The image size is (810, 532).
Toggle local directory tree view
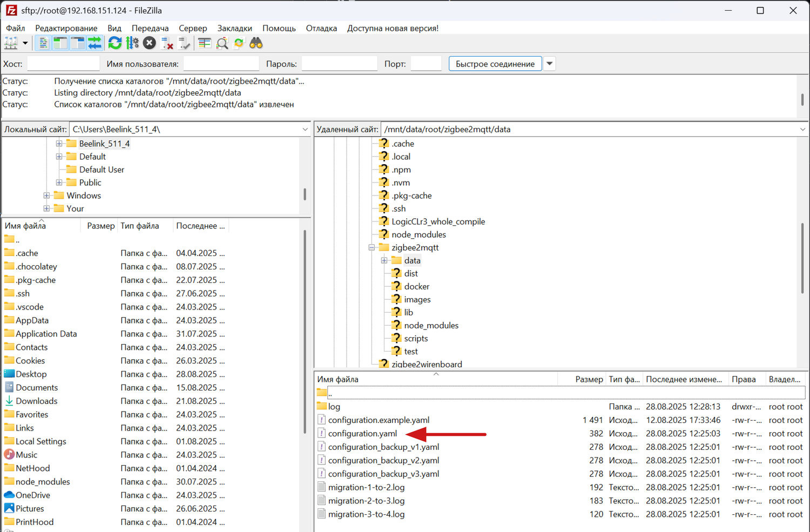point(60,43)
